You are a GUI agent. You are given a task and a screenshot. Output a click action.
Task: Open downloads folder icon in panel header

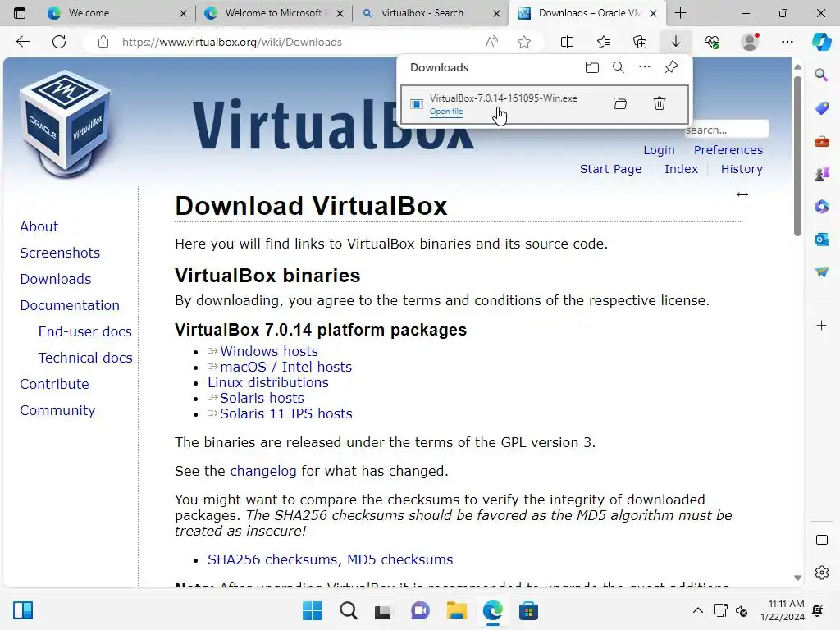pyautogui.click(x=592, y=67)
